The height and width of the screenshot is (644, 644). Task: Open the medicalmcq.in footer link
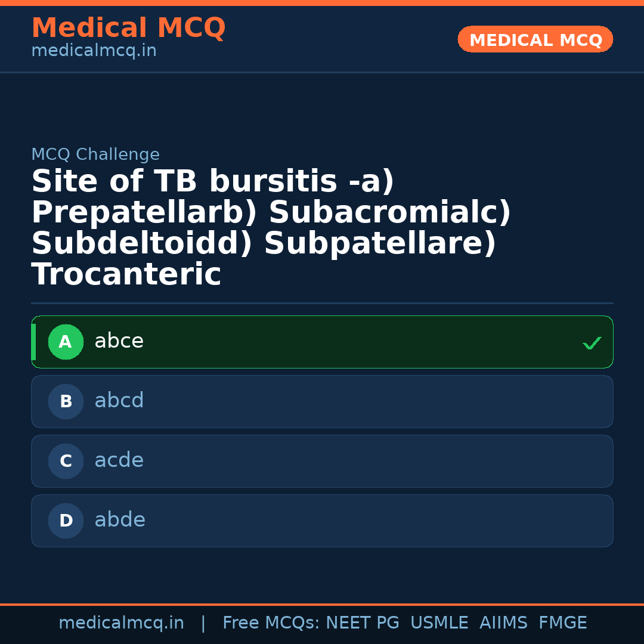coord(121,623)
